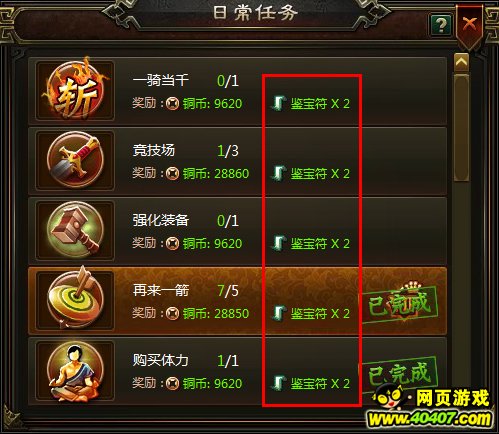This screenshot has width=499, height=434.
Task: Select the 竞技场 sword icon
Action: [75, 160]
